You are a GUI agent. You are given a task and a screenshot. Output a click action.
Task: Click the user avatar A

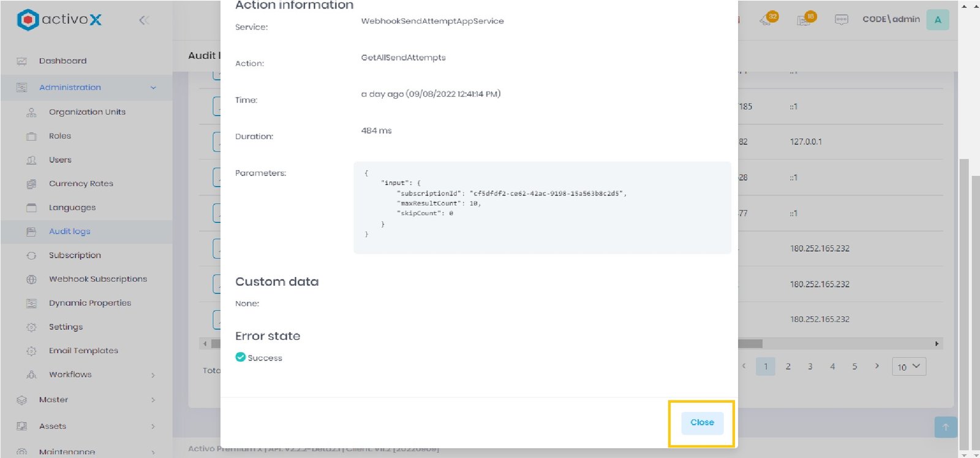pyautogui.click(x=938, y=20)
